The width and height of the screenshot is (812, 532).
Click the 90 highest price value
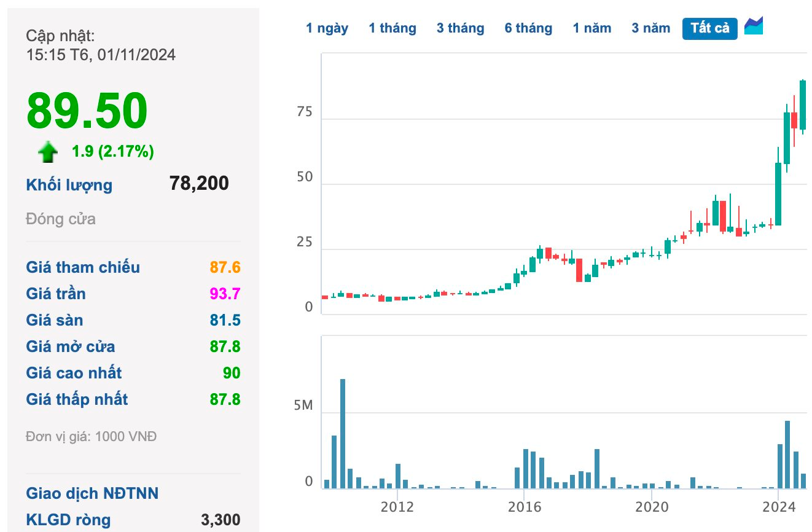[x=232, y=373]
